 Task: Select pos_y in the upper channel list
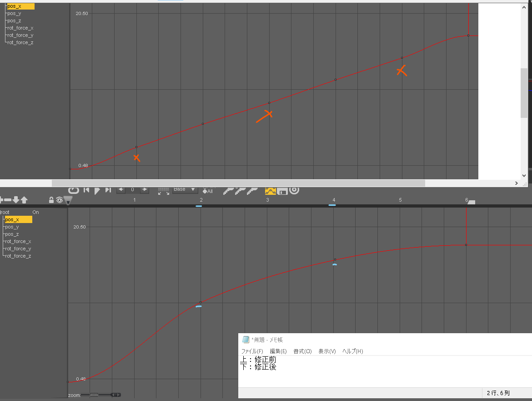(14, 14)
